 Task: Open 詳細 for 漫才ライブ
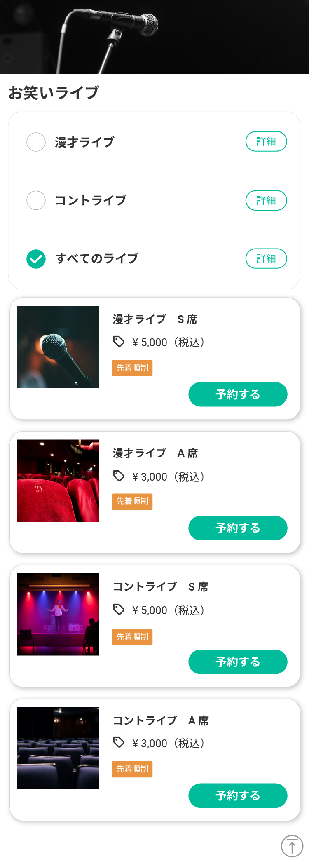(266, 141)
